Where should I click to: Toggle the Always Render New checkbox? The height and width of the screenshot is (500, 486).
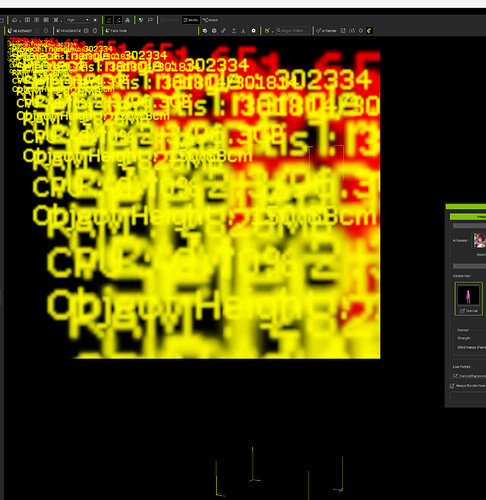[452, 386]
